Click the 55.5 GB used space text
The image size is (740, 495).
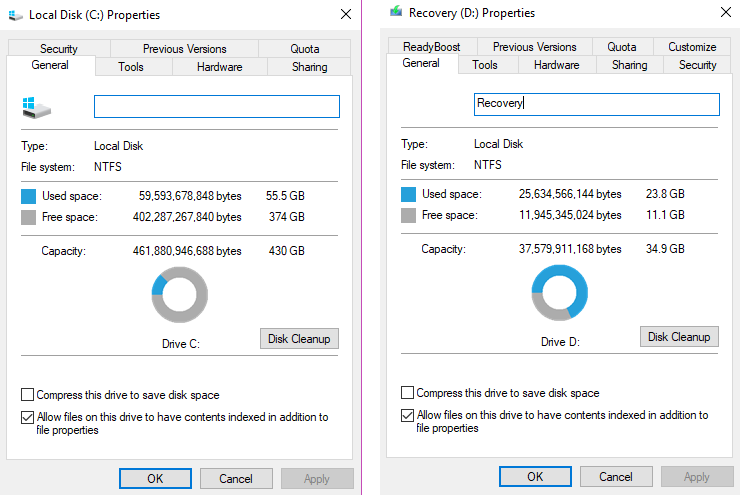(285, 196)
